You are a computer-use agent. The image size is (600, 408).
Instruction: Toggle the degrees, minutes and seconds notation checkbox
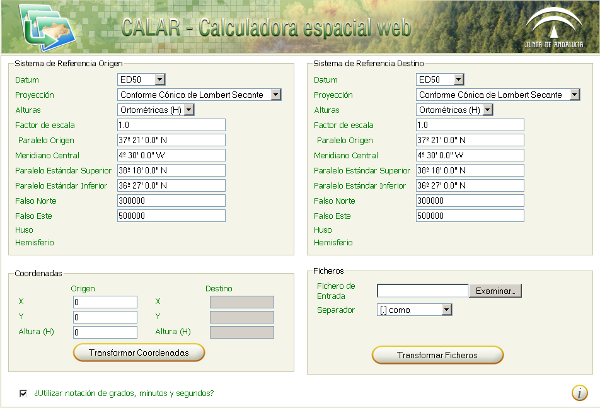23,393
